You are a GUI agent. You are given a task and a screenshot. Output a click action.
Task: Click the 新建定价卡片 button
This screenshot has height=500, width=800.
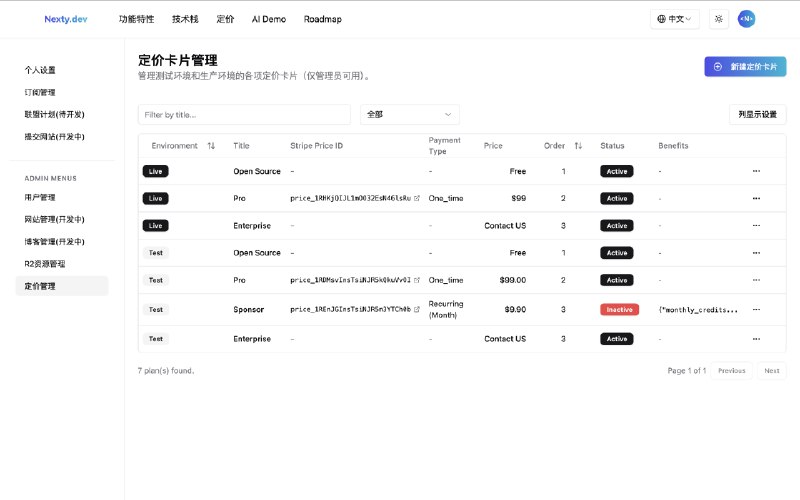745,67
